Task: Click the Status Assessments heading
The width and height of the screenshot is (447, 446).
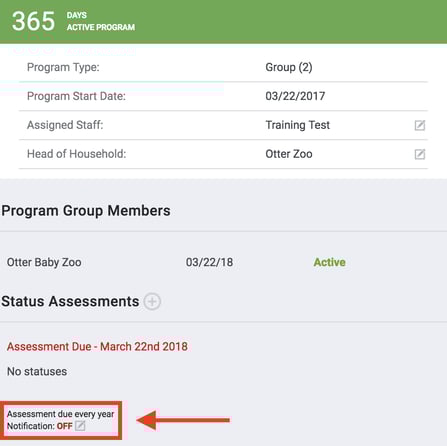Action: pos(70,302)
